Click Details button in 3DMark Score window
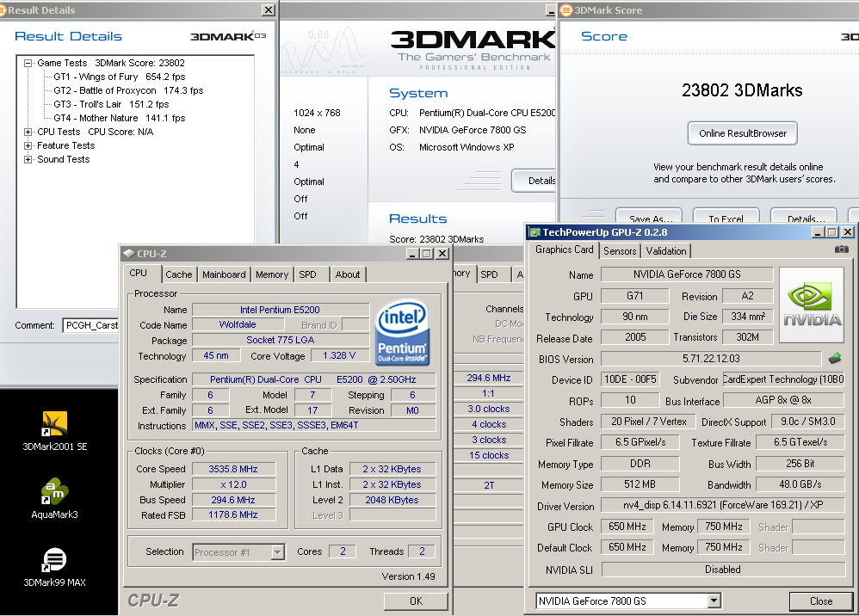 (x=804, y=216)
